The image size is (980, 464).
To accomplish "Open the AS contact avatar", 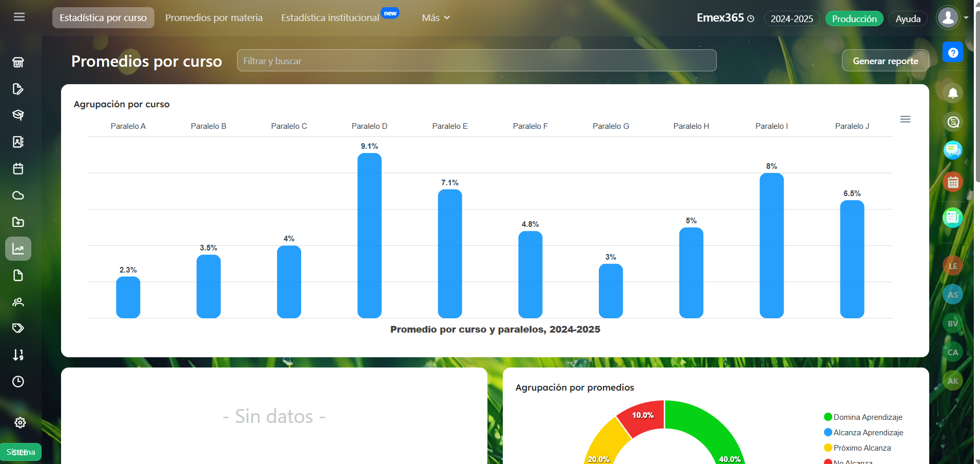I will pyautogui.click(x=953, y=295).
